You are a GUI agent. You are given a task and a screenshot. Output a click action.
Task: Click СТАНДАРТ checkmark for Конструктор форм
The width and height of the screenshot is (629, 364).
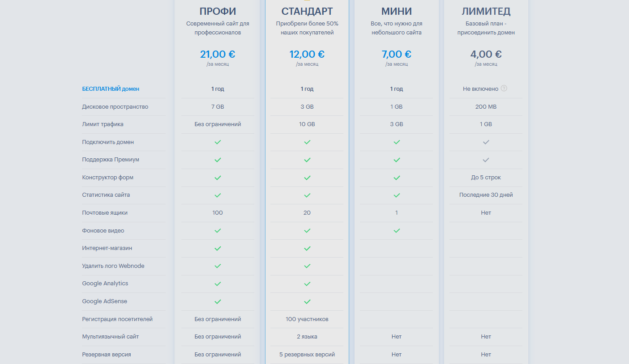(307, 178)
